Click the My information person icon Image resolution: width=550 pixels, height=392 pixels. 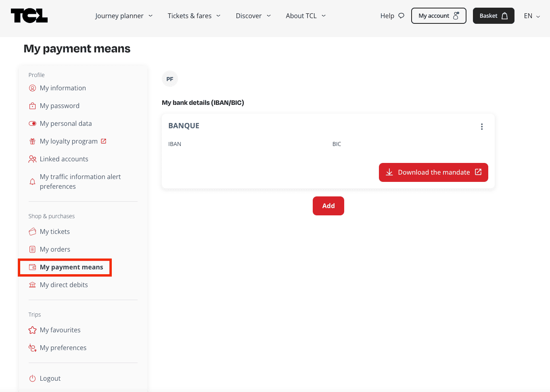click(x=33, y=88)
